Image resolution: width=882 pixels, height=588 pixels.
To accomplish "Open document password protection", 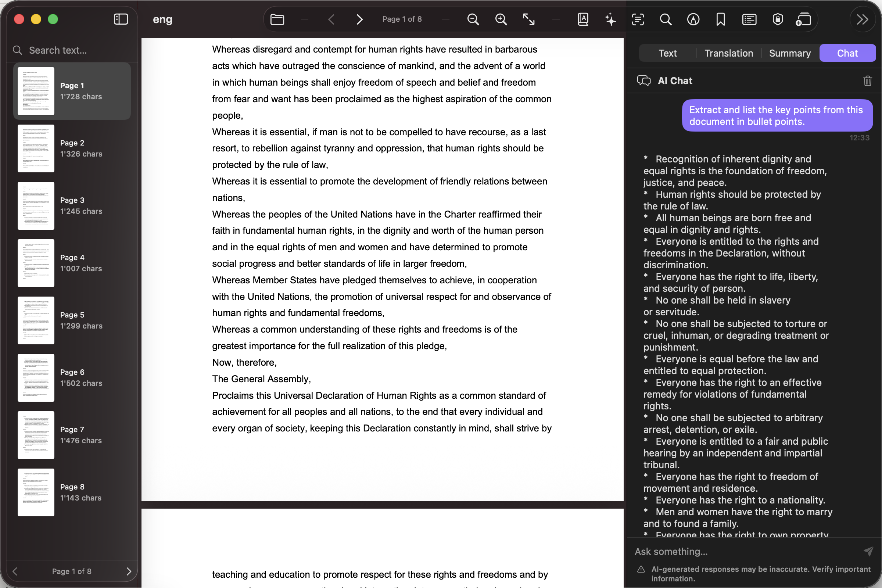I will 777,19.
